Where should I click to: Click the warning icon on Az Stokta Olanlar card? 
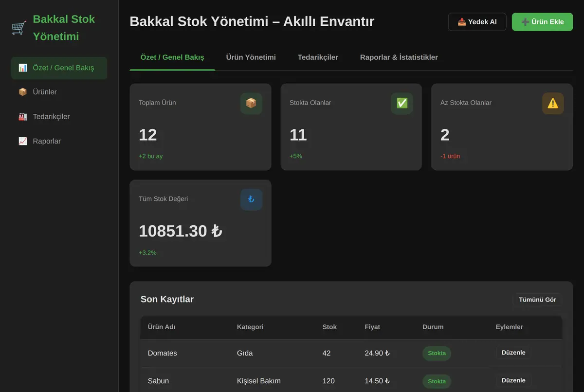click(553, 103)
